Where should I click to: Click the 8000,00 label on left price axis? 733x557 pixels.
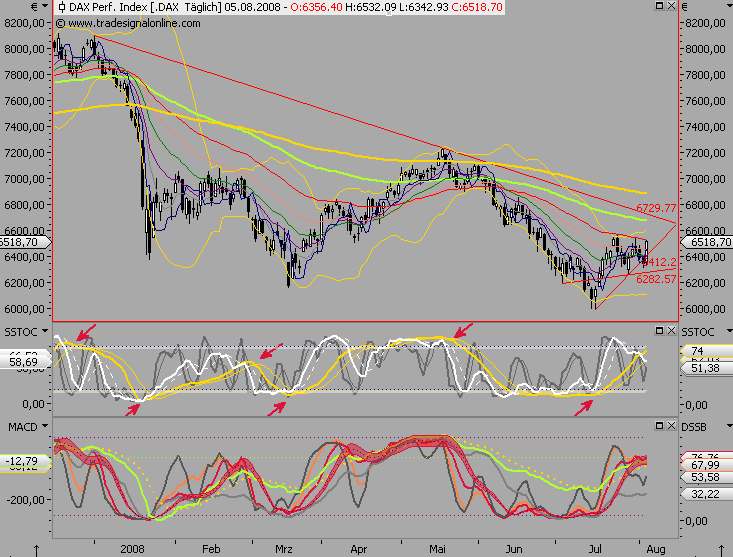(24, 49)
